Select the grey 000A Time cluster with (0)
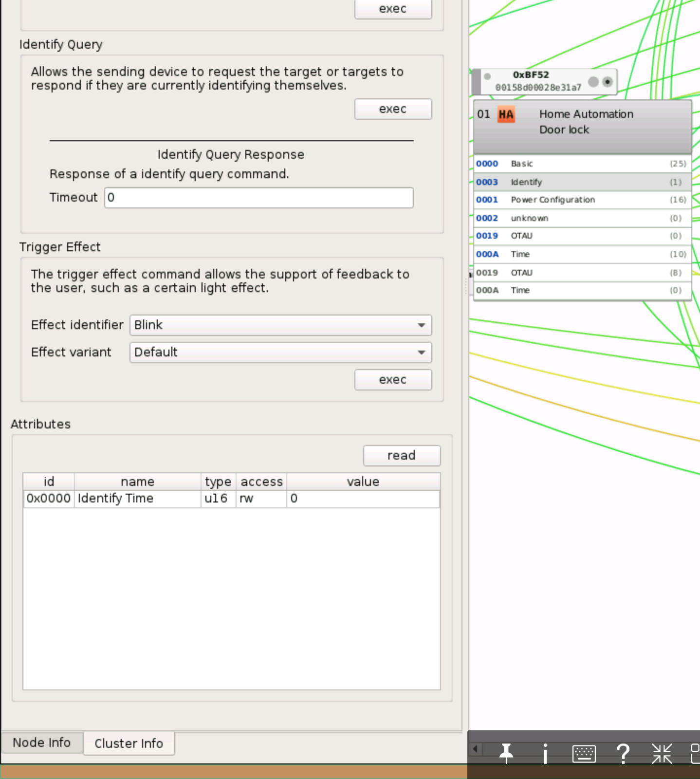Screen dimensions: 700x779 [x=582, y=291]
